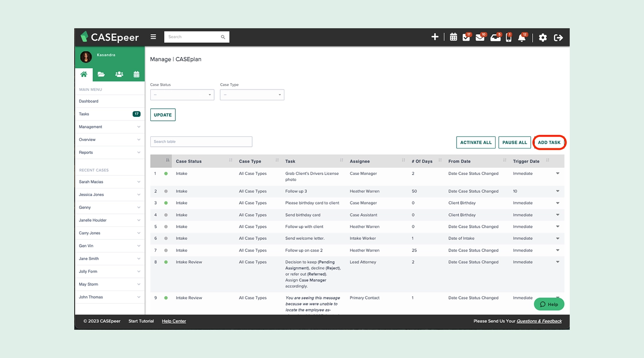Toggle status dot for Send welcome letter row
The width and height of the screenshot is (644, 358).
click(166, 239)
